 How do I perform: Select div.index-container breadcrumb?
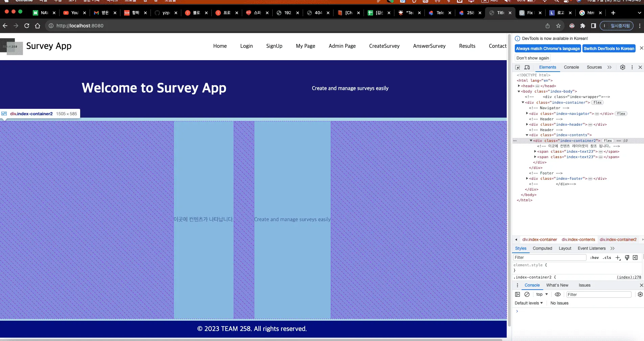click(x=539, y=240)
